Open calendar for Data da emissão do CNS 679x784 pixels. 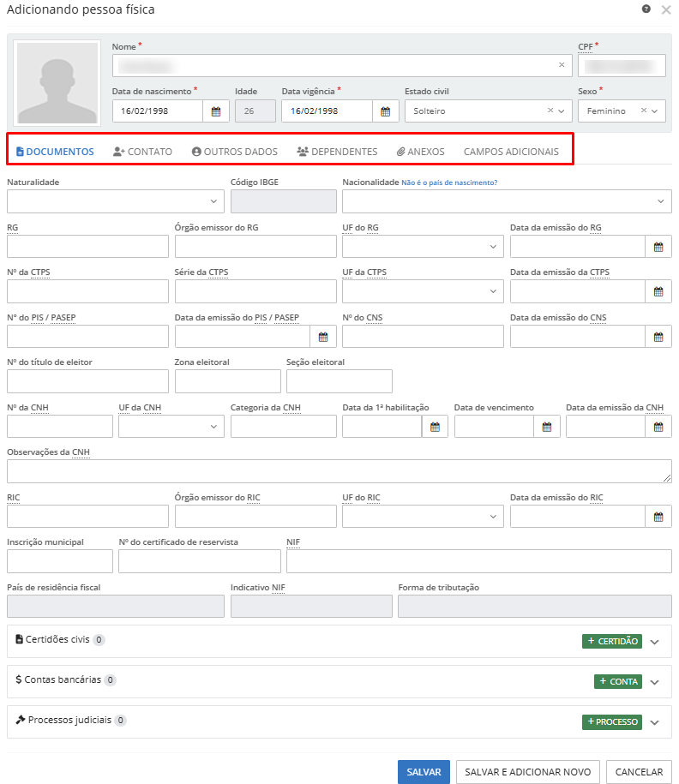pos(658,337)
